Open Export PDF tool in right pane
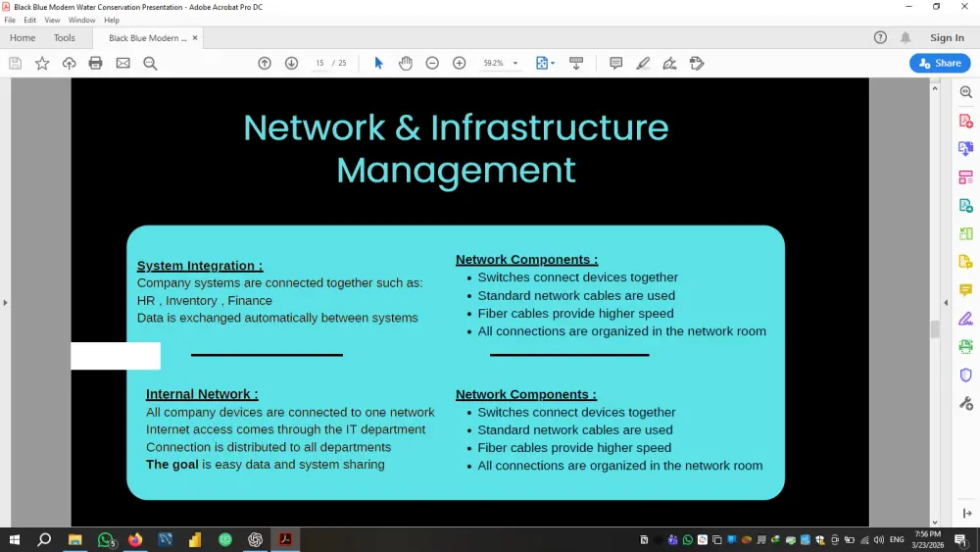980x552 pixels. (x=965, y=149)
